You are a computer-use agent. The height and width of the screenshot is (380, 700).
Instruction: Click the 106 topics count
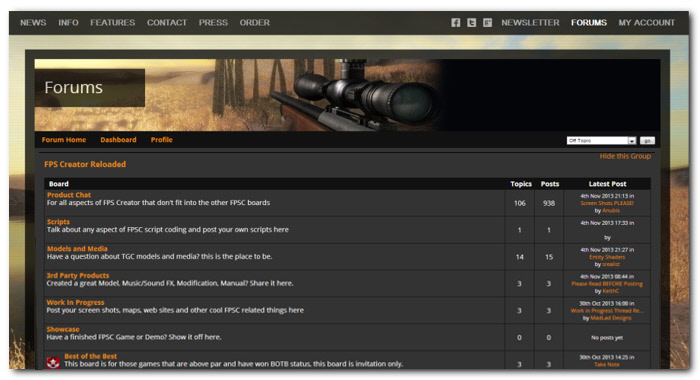(x=520, y=203)
